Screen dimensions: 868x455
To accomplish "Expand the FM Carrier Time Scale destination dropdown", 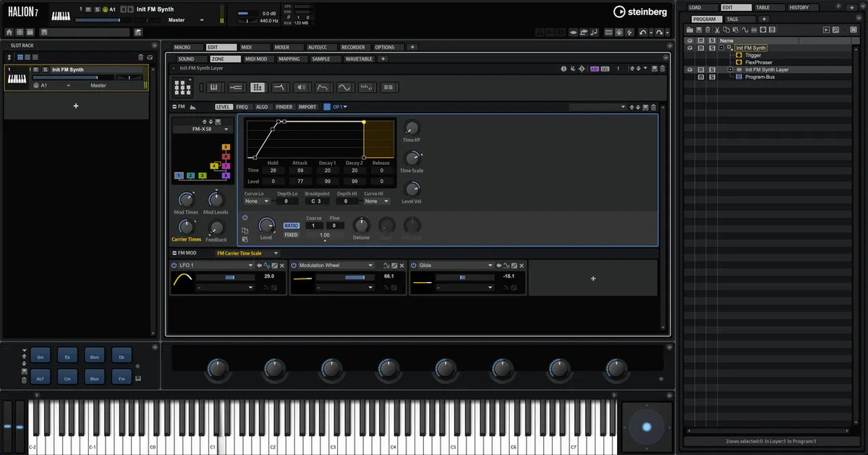I will click(x=248, y=253).
